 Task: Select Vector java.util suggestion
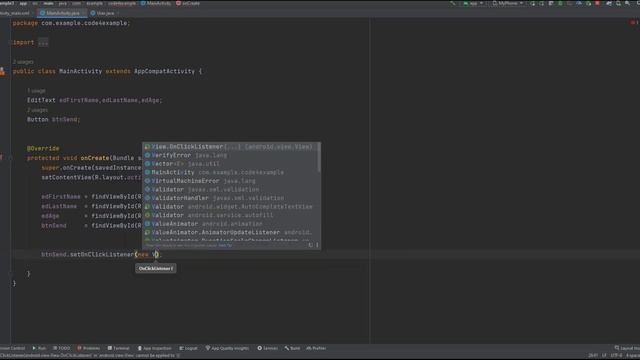(231, 164)
